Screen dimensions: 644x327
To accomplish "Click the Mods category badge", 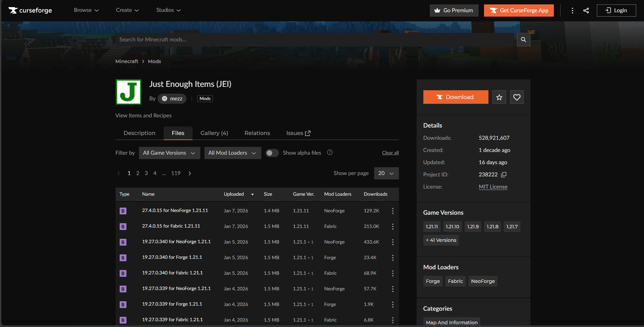I will (x=205, y=99).
